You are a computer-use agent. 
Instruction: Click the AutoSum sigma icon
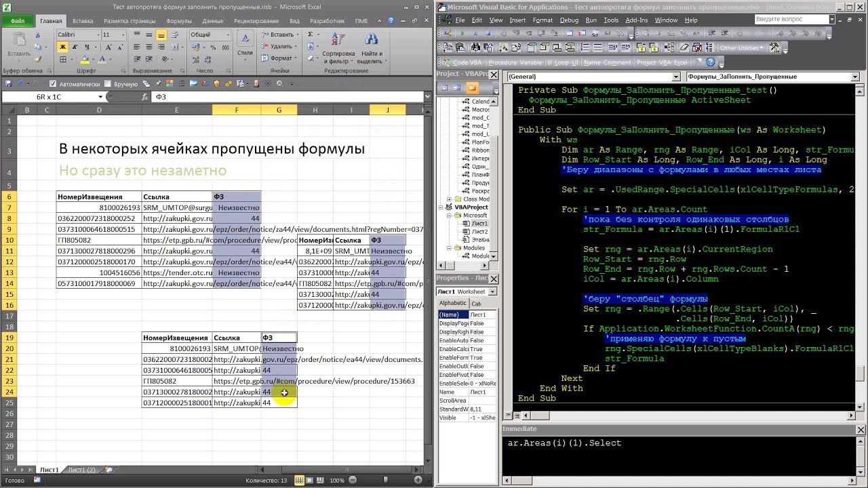point(311,35)
